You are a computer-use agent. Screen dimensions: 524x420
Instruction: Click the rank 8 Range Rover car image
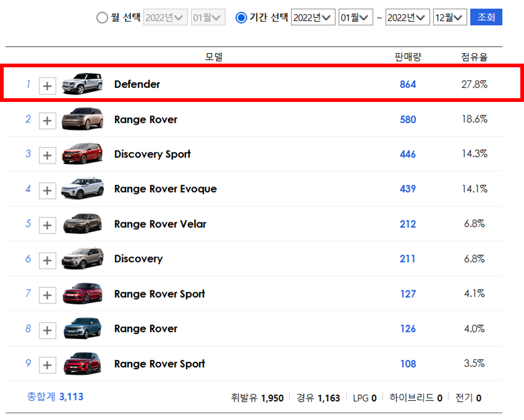(82, 329)
